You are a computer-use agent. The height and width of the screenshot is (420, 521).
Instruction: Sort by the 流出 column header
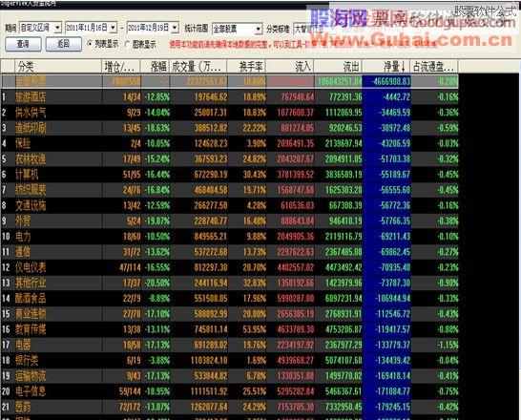click(x=338, y=67)
